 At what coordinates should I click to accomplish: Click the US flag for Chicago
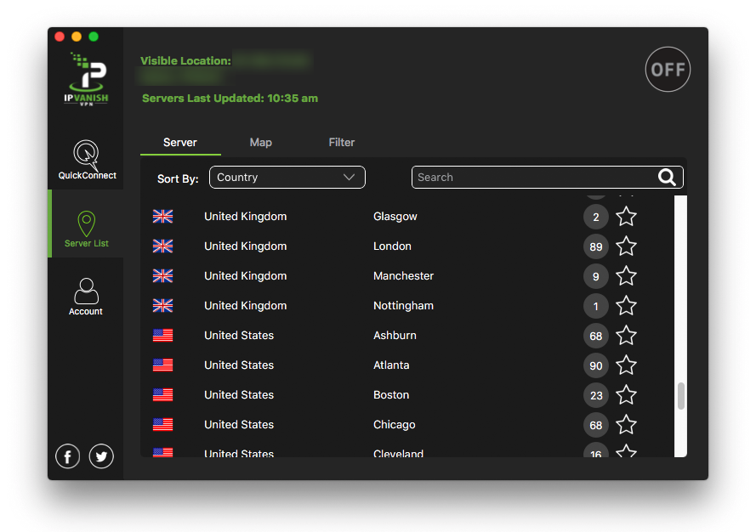(163, 425)
